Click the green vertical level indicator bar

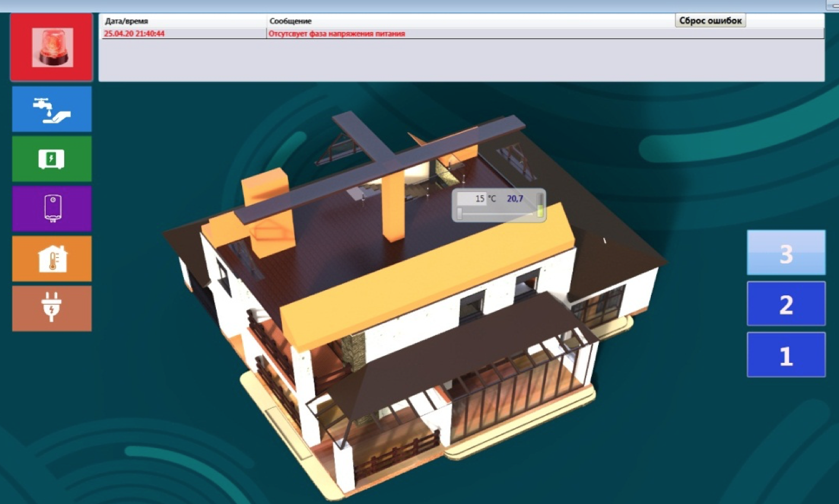click(x=540, y=205)
